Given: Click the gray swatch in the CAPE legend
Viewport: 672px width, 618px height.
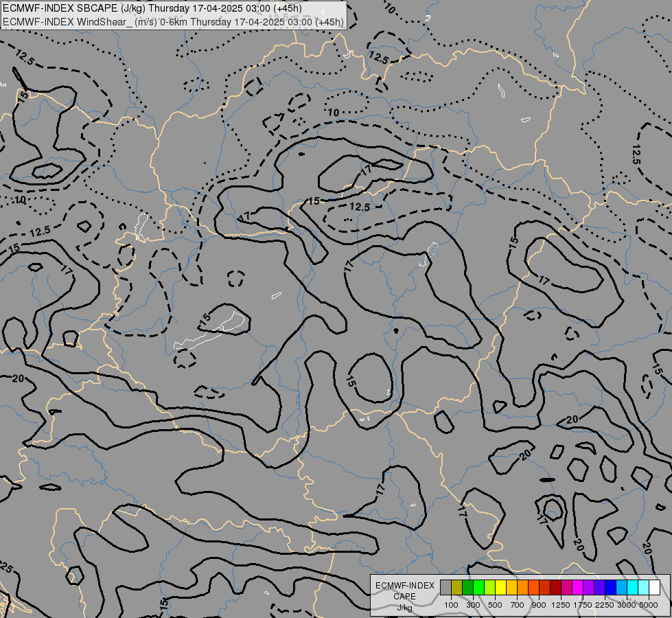Looking at the screenshot, I should pos(445,588).
